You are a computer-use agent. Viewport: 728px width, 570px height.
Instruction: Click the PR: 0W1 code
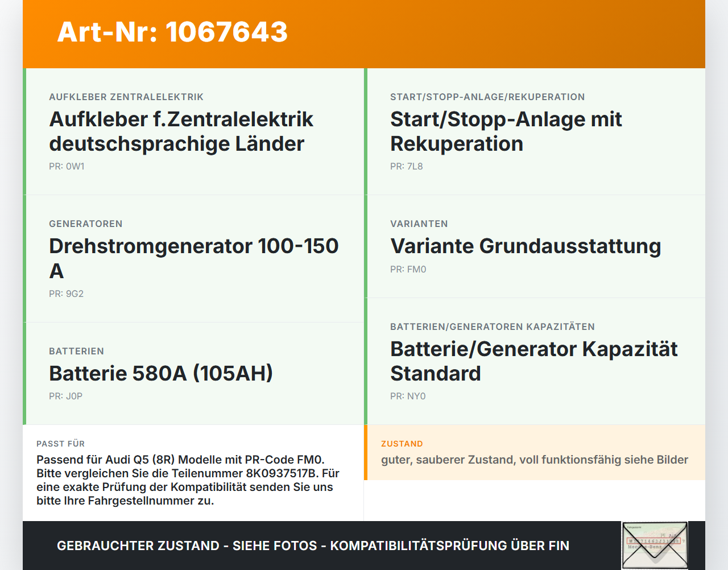coord(67,167)
